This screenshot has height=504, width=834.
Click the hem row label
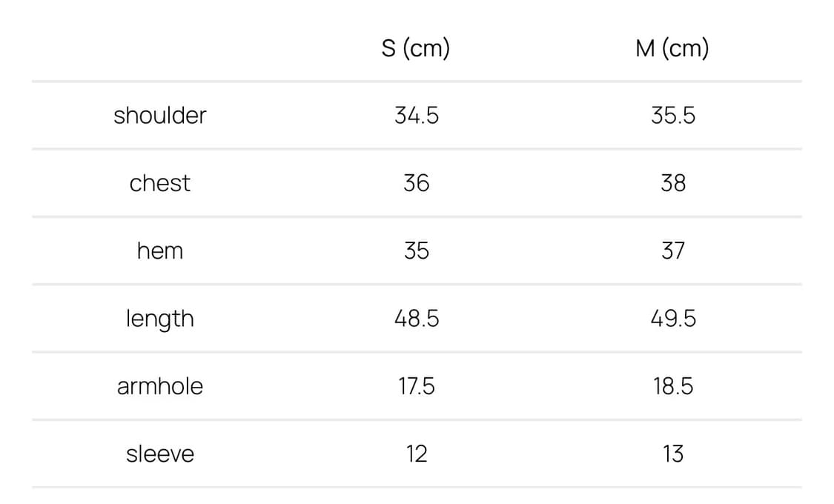click(159, 251)
